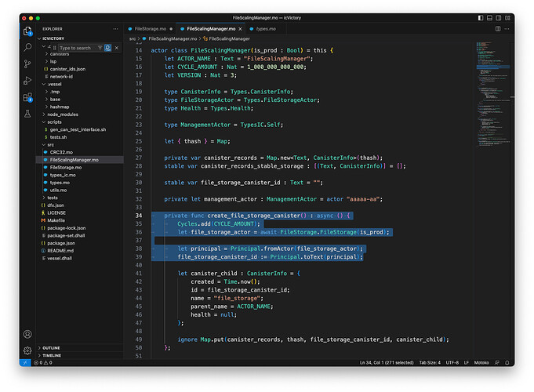Change UTF-8 file encoding
Screen dimensions: 534x392
pos(452,363)
